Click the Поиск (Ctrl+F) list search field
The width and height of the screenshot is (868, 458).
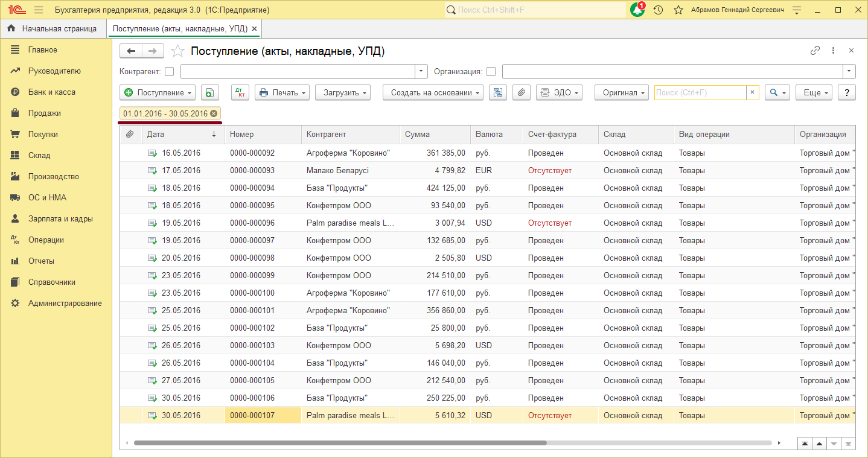(700, 92)
